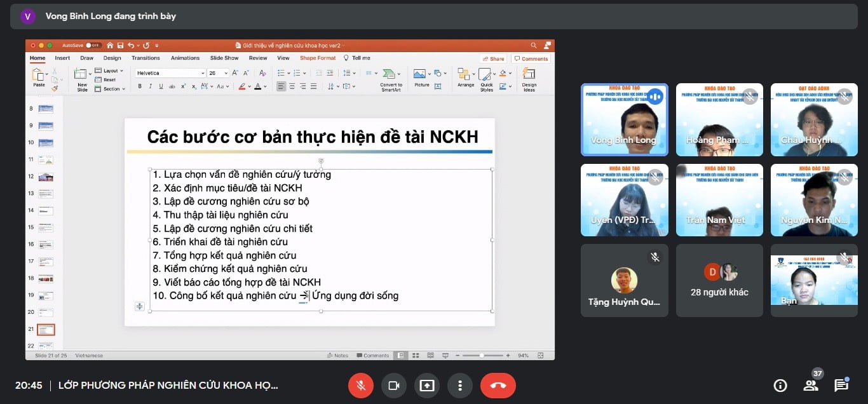
Task: End the call with the red hang-up button
Action: pyautogui.click(x=498, y=386)
